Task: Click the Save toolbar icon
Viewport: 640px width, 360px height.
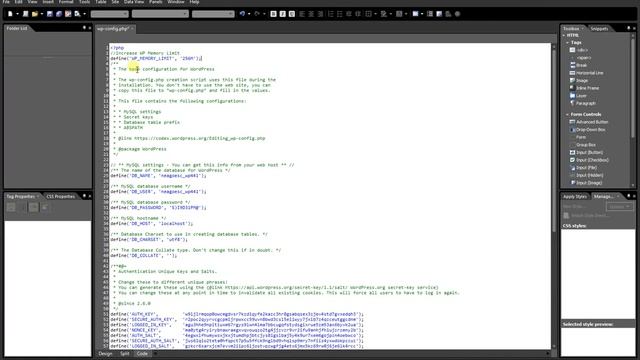Action: click(x=50, y=14)
